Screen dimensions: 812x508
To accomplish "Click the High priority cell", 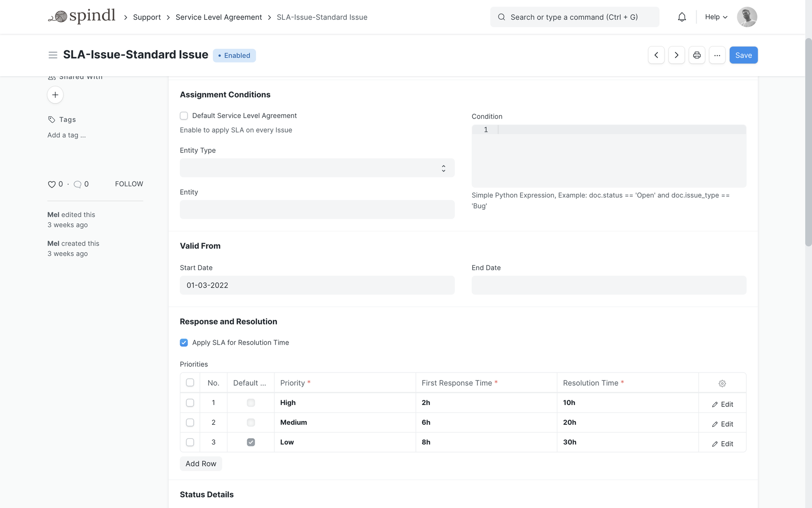I will point(345,403).
